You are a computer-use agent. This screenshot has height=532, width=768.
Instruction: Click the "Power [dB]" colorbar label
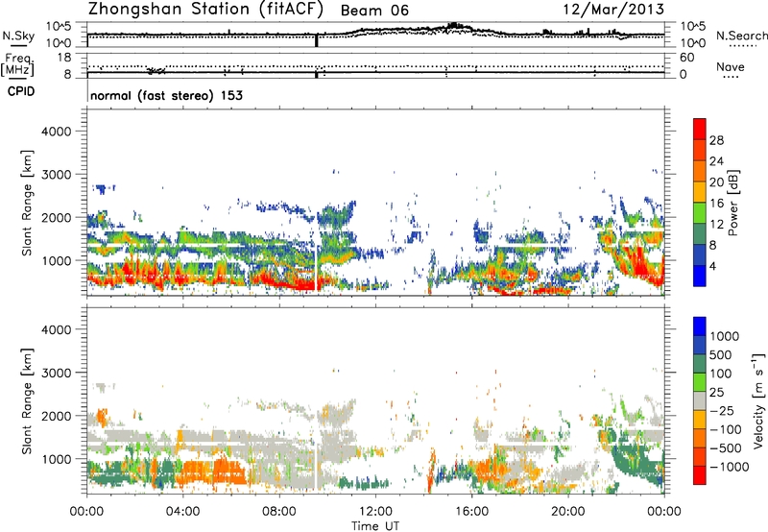tap(732, 203)
